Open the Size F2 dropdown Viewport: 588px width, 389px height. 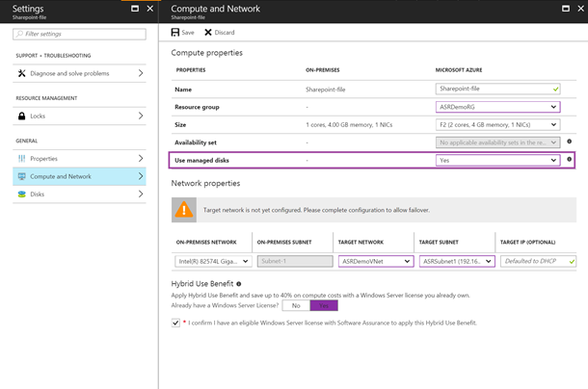tap(498, 125)
